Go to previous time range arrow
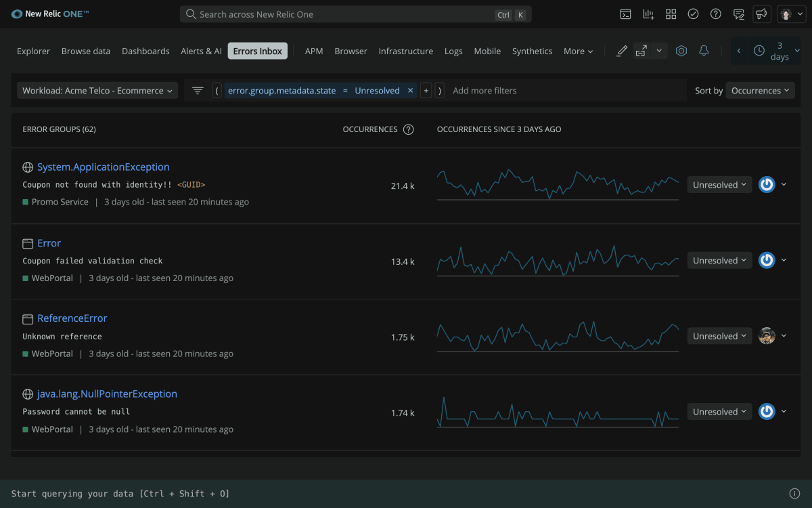This screenshot has height=508, width=812. click(739, 51)
